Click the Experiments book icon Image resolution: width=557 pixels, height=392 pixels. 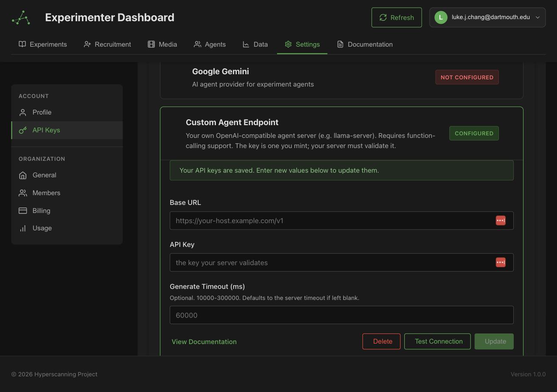pyautogui.click(x=22, y=44)
